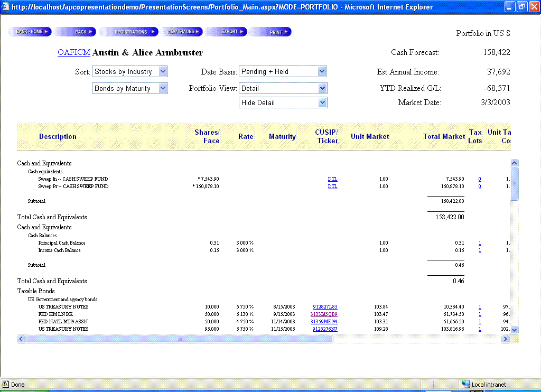
Task: Click the horizontal scrollbar right arrow
Action: pos(506,339)
